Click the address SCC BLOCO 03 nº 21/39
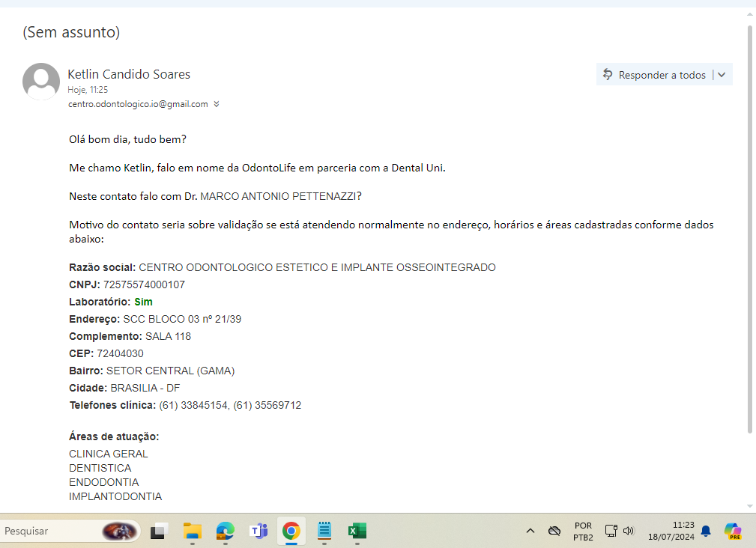Viewport: 756px width, 548px height. [x=182, y=319]
